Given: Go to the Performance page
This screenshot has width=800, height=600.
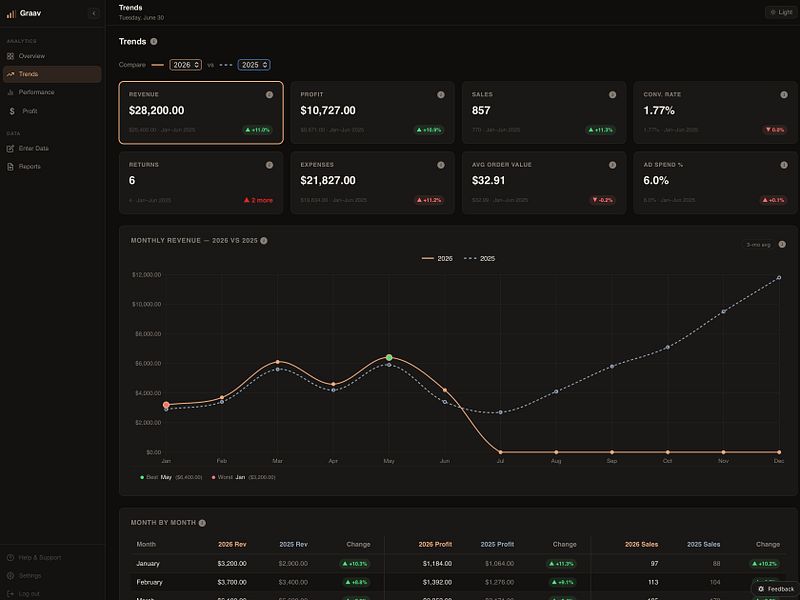Looking at the screenshot, I should click(x=52, y=92).
